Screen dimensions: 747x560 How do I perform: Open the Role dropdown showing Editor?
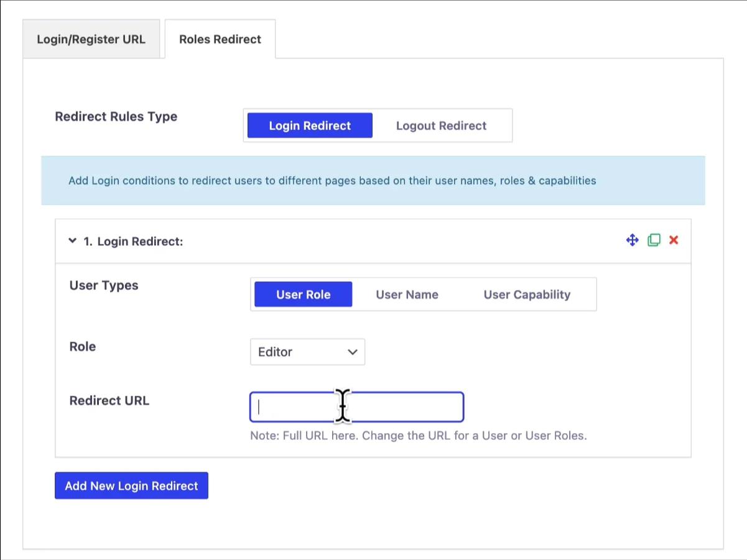click(x=307, y=352)
